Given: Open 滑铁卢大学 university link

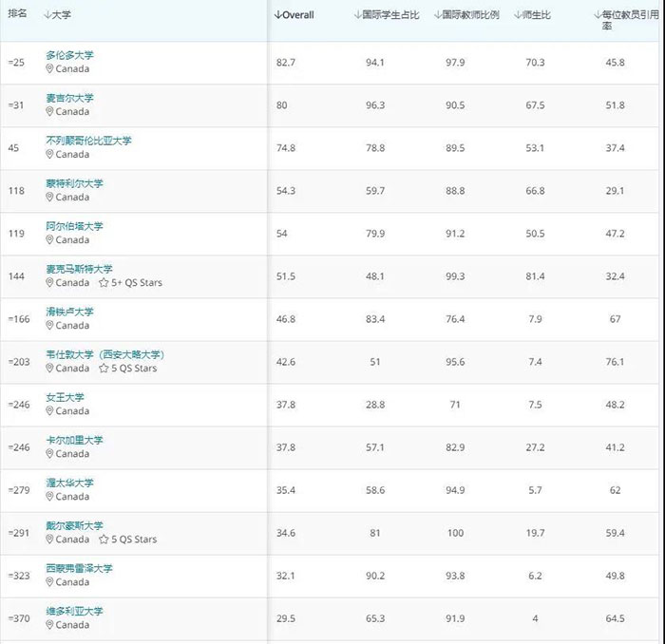Looking at the screenshot, I should 69,312.
